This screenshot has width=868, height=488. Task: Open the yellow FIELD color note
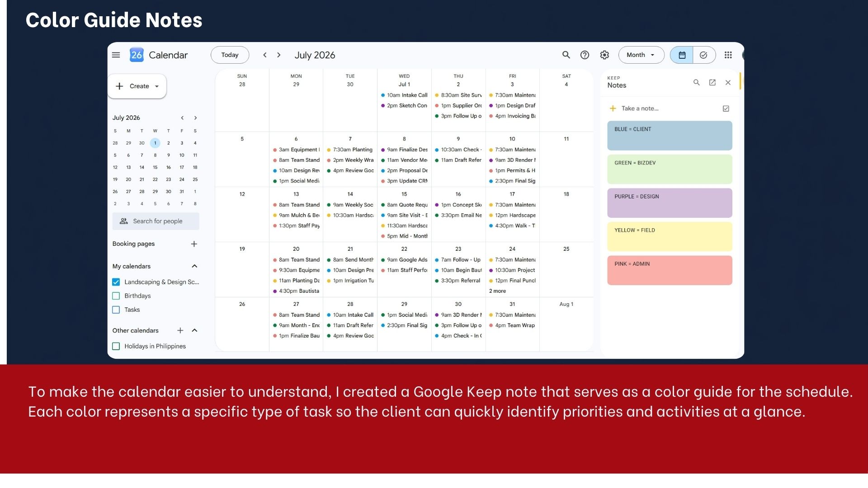(670, 237)
